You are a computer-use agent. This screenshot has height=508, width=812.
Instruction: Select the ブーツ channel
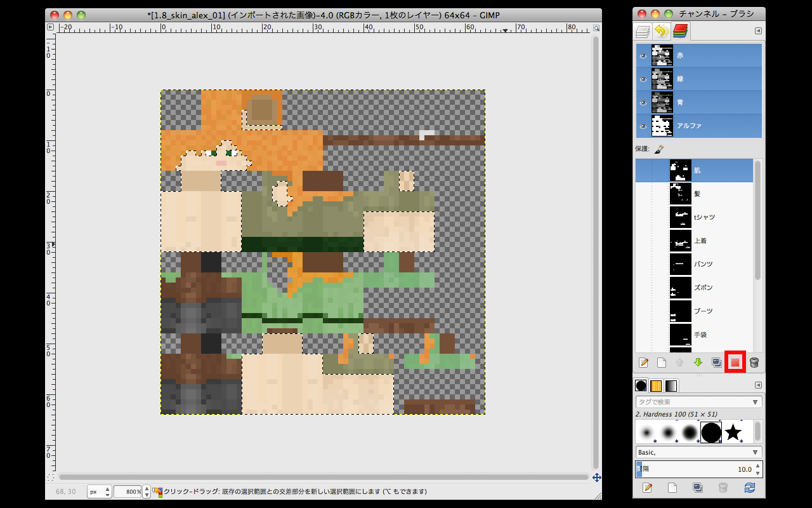[695, 311]
